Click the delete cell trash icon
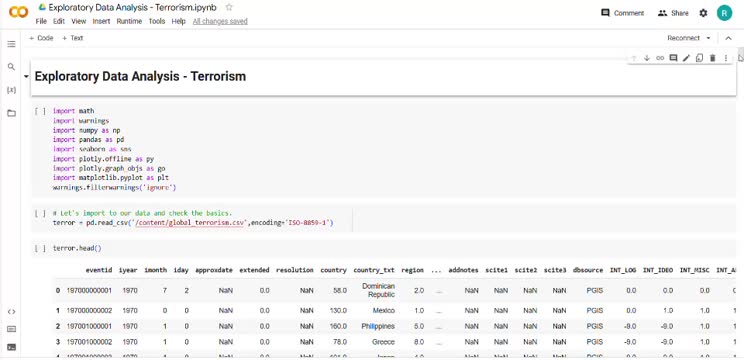This screenshot has height=360, width=744. click(712, 58)
